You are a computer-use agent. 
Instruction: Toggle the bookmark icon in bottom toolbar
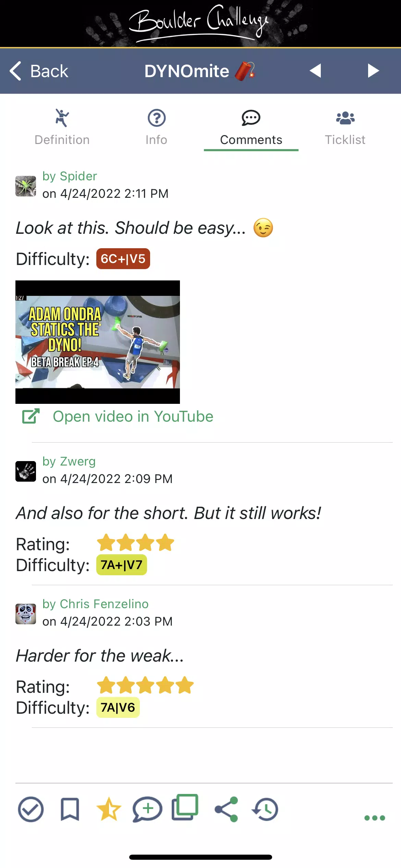pos(70,809)
